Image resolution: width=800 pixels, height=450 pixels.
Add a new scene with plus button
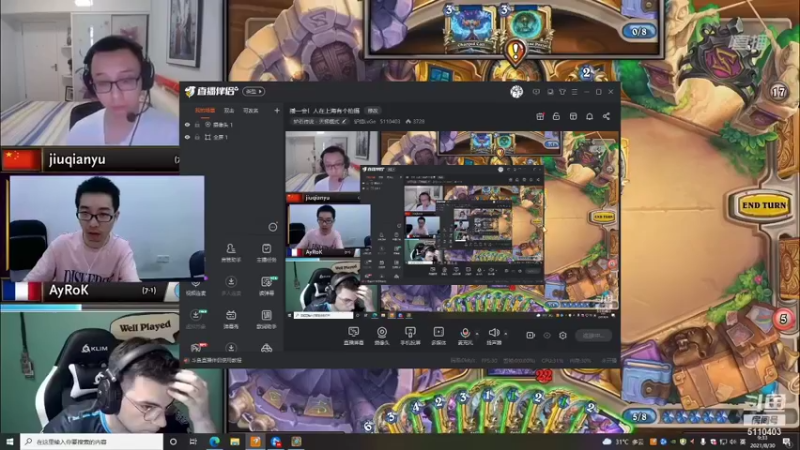point(277,110)
